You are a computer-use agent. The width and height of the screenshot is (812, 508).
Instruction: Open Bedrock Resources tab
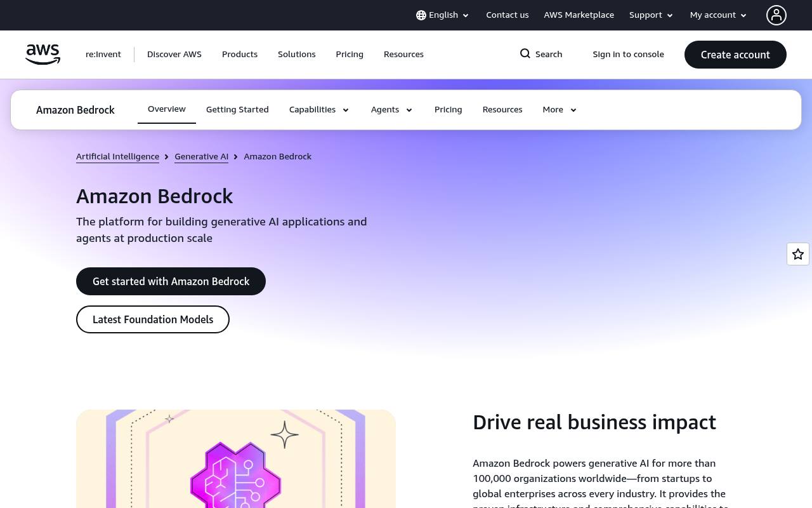502,110
